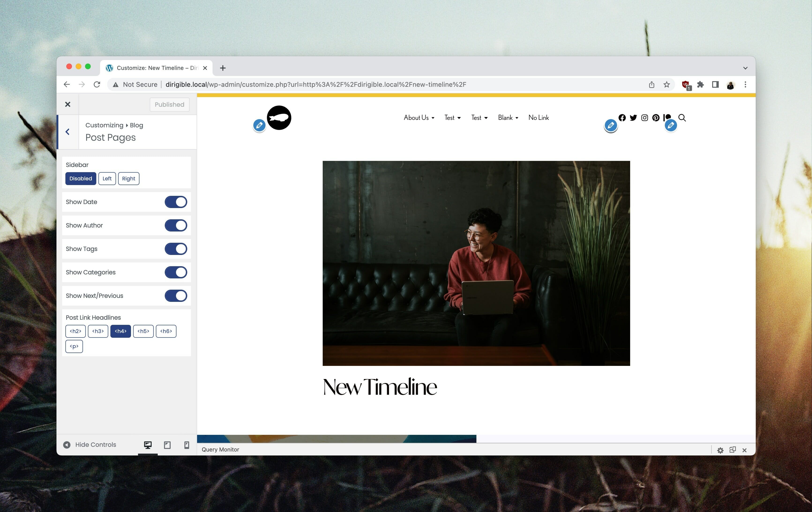
Task: Choose <h2> for Post Link Headlines
Action: pyautogui.click(x=75, y=331)
